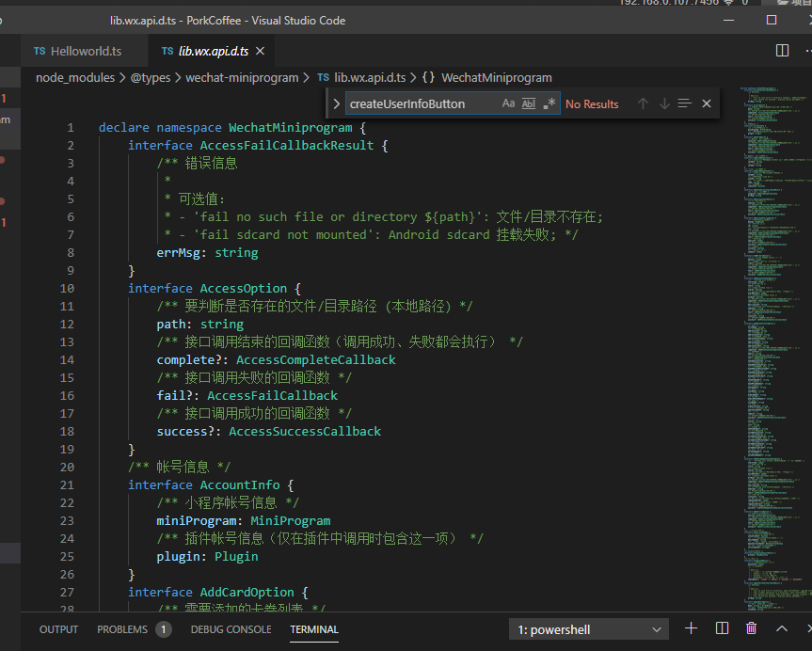
Task: Open node_modules breadcrumb
Action: click(75, 78)
